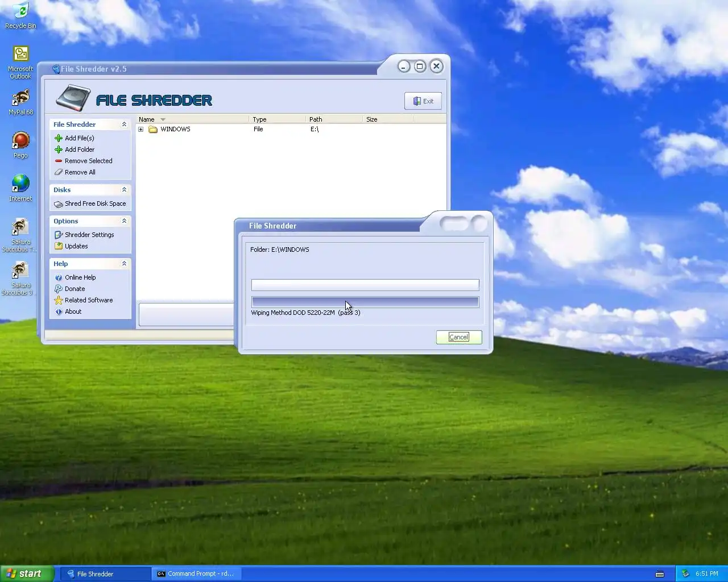This screenshot has width=728, height=582.
Task: Click the Type column header
Action: (x=278, y=119)
